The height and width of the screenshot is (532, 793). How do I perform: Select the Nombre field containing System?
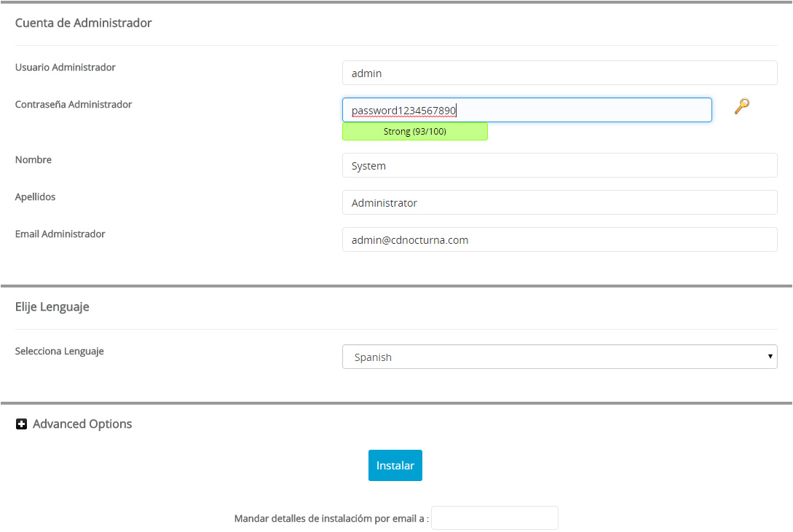559,165
